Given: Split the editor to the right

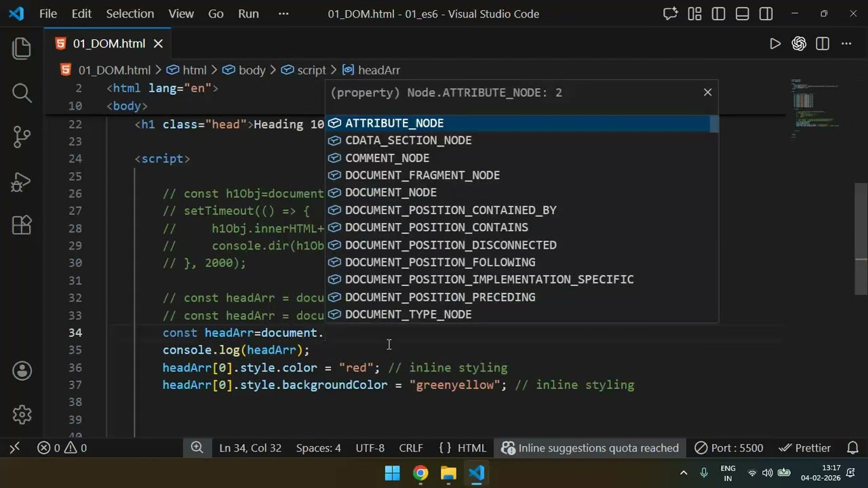Looking at the screenshot, I should [823, 44].
